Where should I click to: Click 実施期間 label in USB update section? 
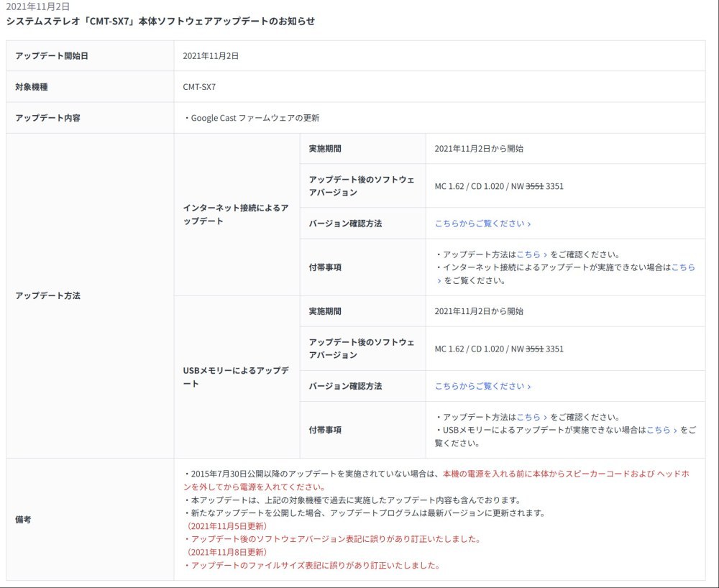[325, 311]
